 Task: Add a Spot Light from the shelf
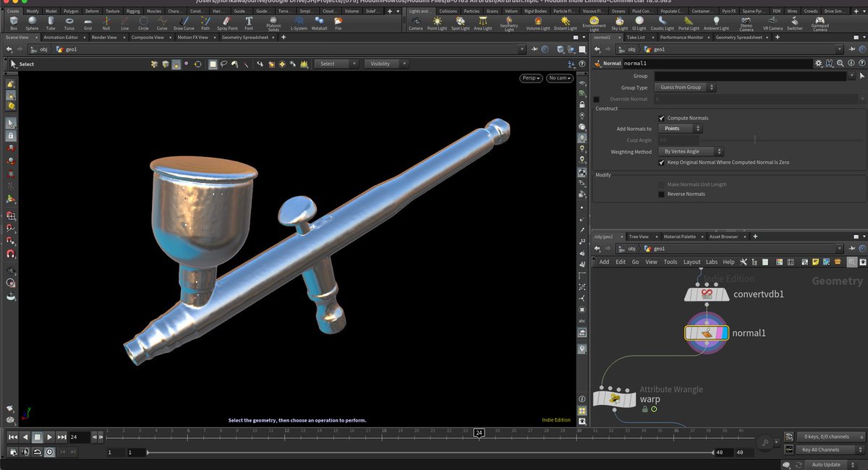460,23
